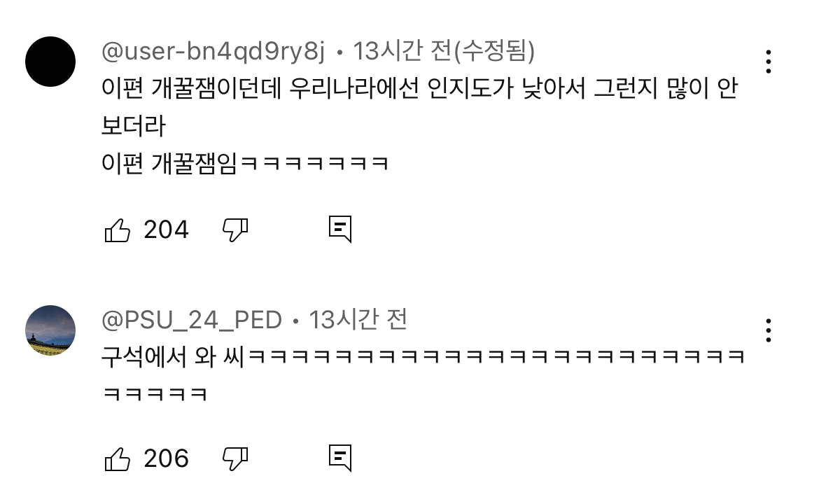819x504 pixels.
Task: Like the comment by @PSU_24_PED
Action: 118,459
